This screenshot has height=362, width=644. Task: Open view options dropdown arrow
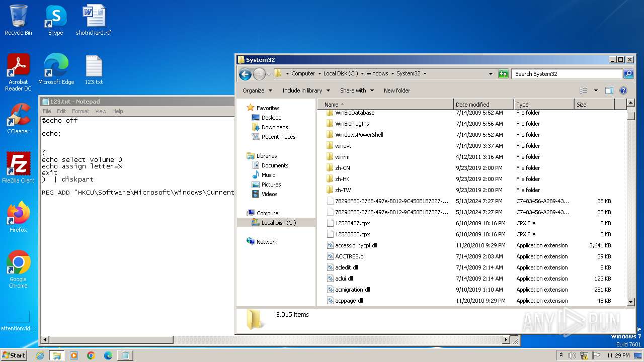tap(596, 90)
